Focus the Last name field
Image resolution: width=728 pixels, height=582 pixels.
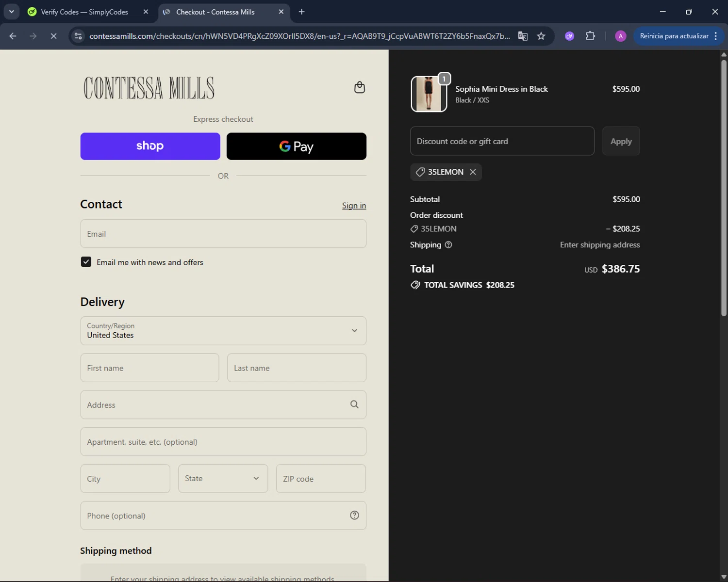(297, 368)
